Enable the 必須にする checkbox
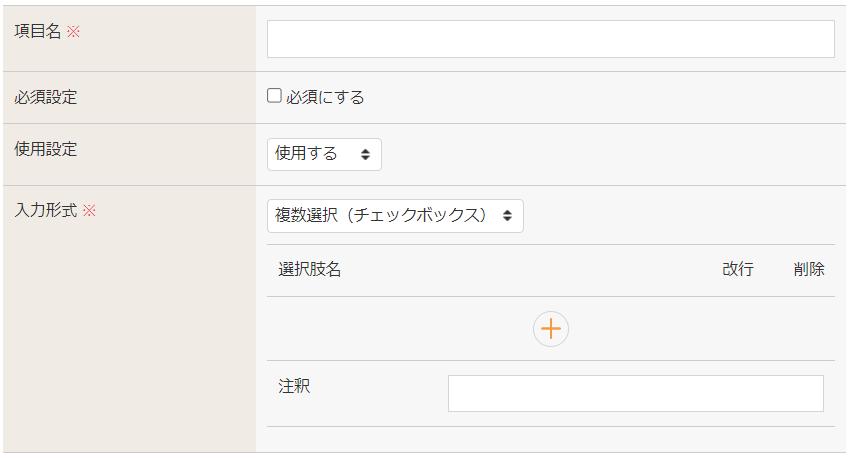The width and height of the screenshot is (848, 459). [x=274, y=96]
